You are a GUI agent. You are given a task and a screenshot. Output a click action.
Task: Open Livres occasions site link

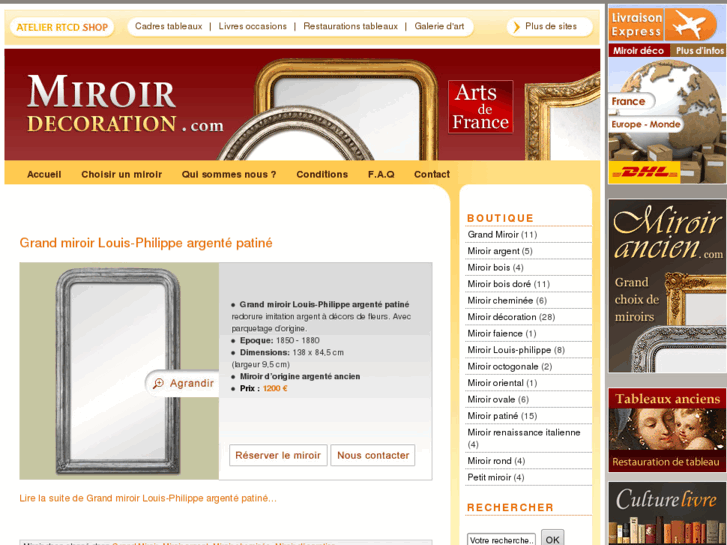253,26
